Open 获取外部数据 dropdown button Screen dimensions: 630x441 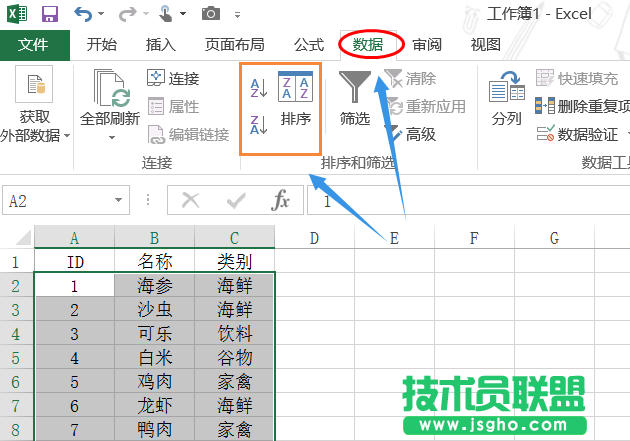[34, 105]
